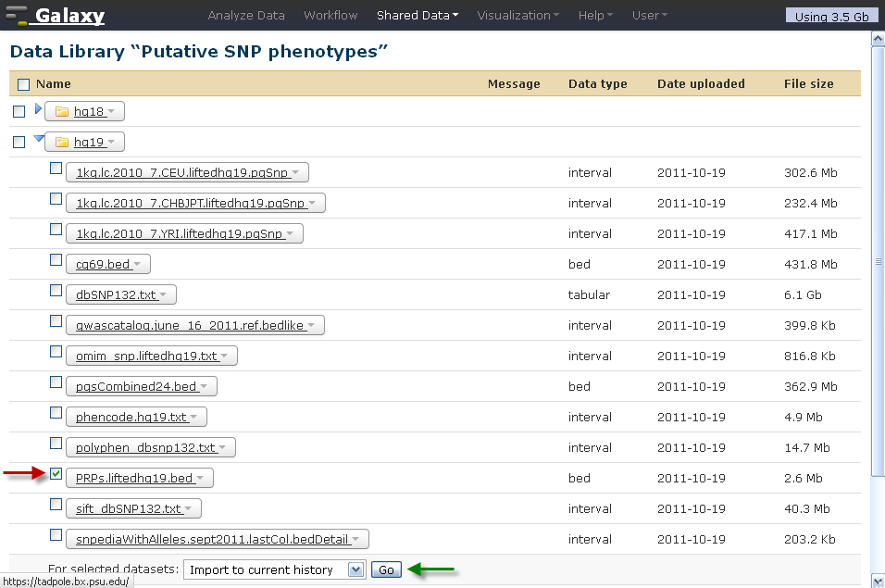Open dropdown arrow for 1kg YRI dataset
Screen dimensions: 885x588
290,233
